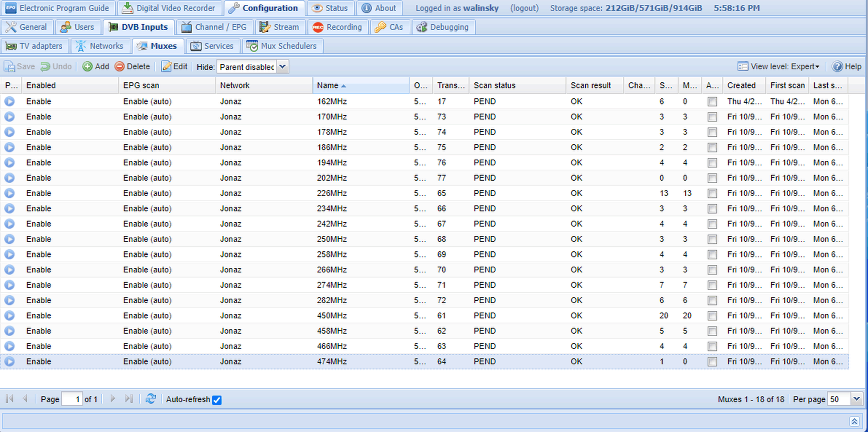Play the 202MHz mux

click(9, 178)
